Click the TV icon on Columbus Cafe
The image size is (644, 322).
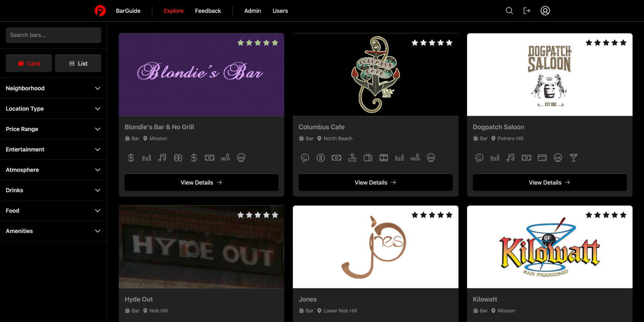pos(368,158)
